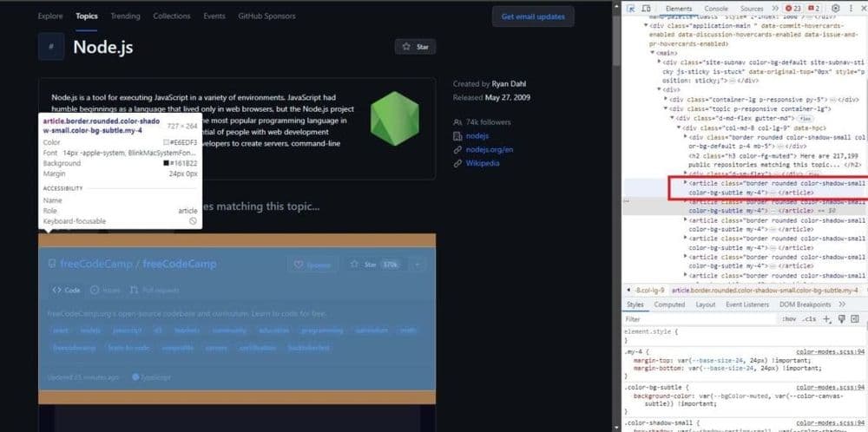This screenshot has width=868, height=432.
Task: Switch to the Console tab
Action: click(x=716, y=9)
